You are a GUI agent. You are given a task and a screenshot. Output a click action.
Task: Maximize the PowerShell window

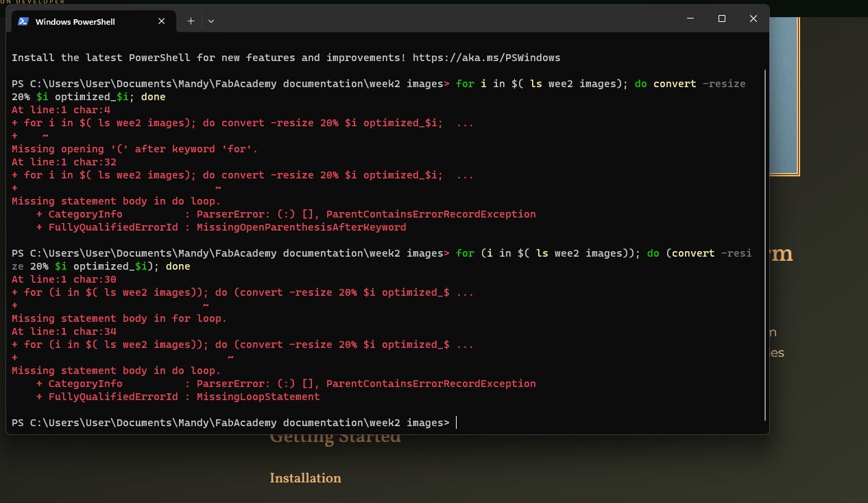[722, 19]
